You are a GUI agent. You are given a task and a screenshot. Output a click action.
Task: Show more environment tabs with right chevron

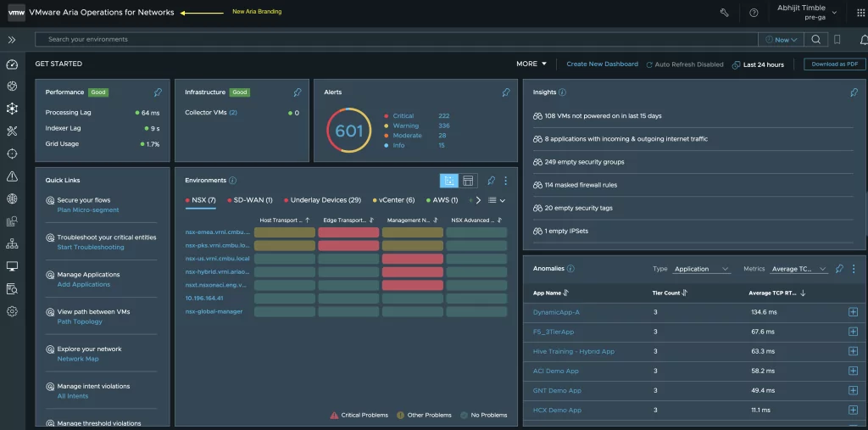pos(479,200)
